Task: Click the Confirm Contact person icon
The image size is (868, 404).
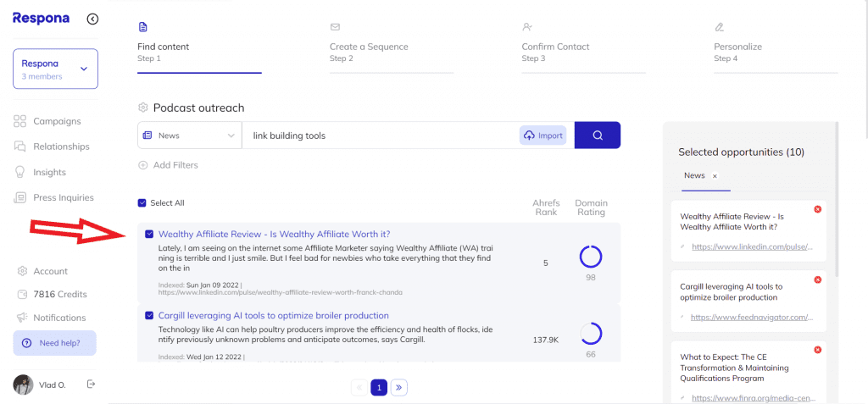Action: click(527, 27)
